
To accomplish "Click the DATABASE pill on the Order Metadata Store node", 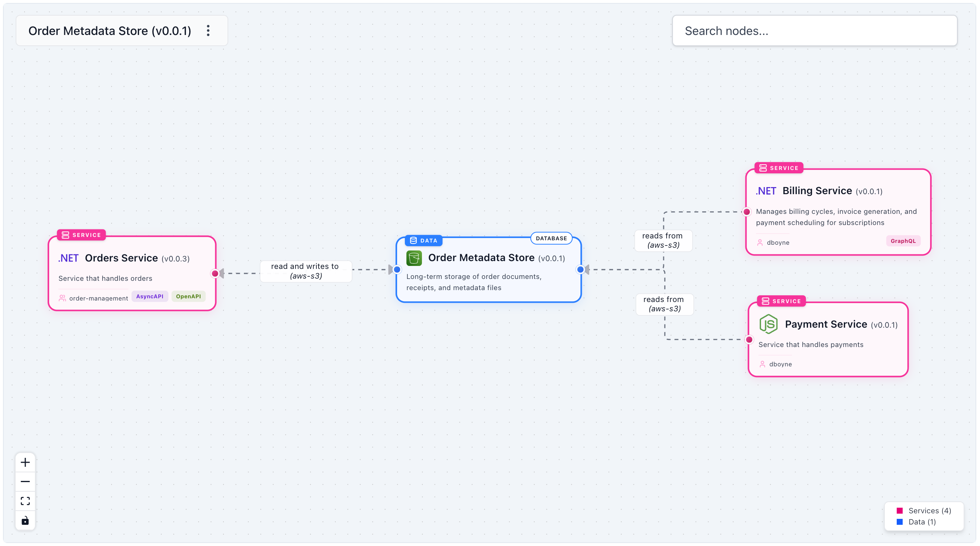I will tap(551, 238).
